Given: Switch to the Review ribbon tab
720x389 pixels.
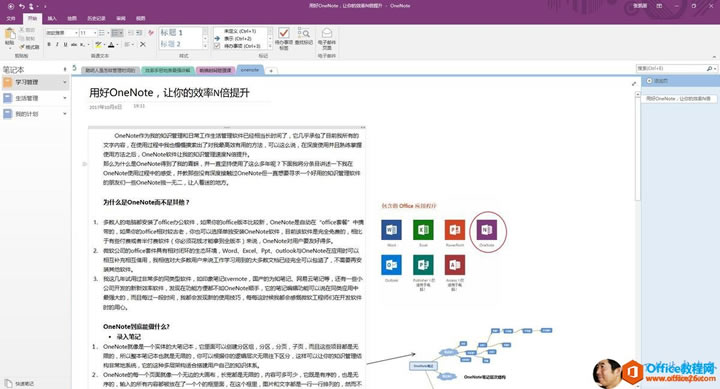Looking at the screenshot, I should pos(121,18).
